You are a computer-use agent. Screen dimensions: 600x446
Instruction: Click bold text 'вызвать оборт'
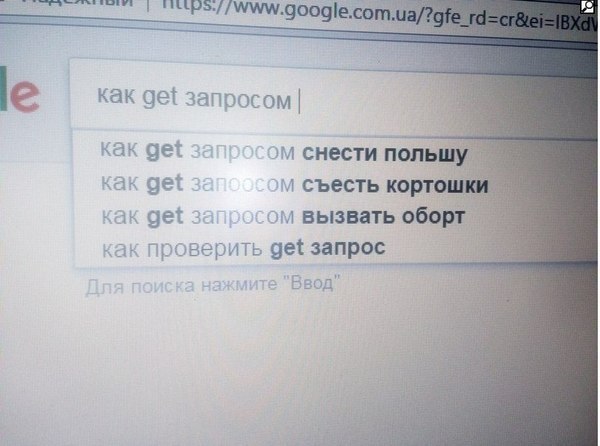[x=383, y=217]
